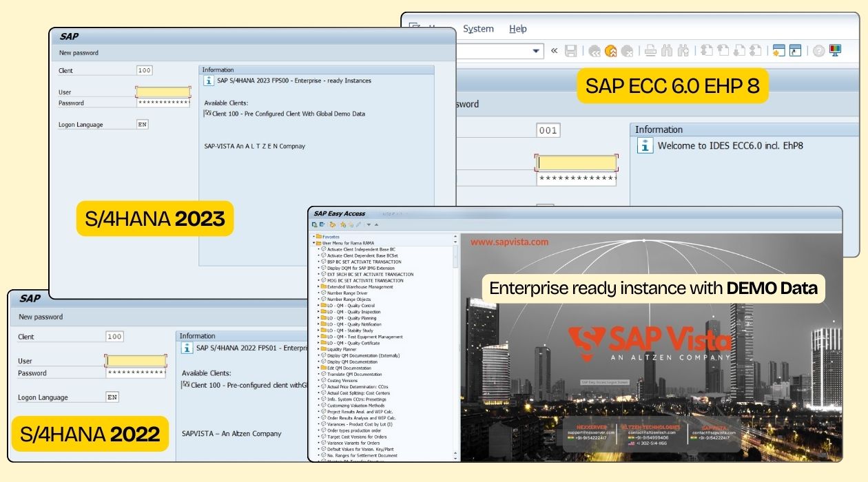The image size is (868, 482).
Task: Click 'Display DQM for SAP IMG Extension'
Action: click(360, 268)
